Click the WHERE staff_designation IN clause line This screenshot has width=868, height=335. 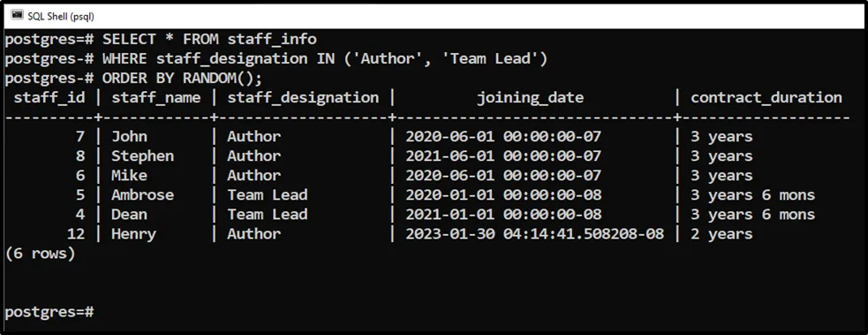click(276, 58)
